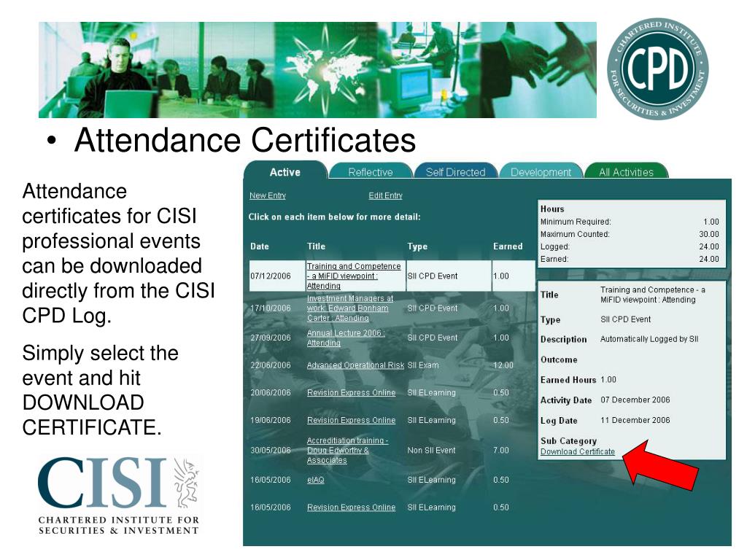Click the CISI logo
The height and width of the screenshot is (560, 747).
[119, 495]
